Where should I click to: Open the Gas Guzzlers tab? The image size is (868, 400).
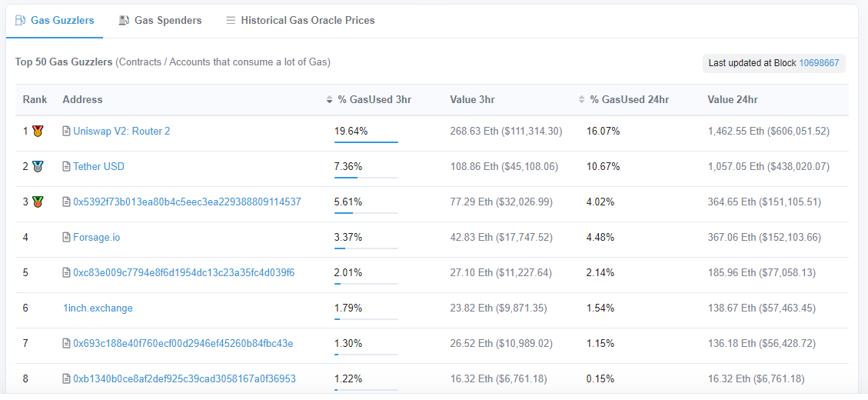[x=55, y=21]
